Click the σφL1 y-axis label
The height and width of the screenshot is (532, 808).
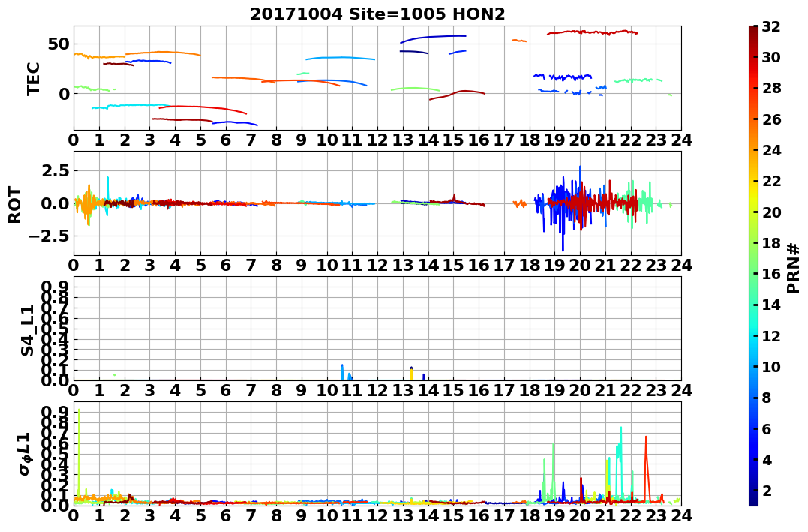25,454
